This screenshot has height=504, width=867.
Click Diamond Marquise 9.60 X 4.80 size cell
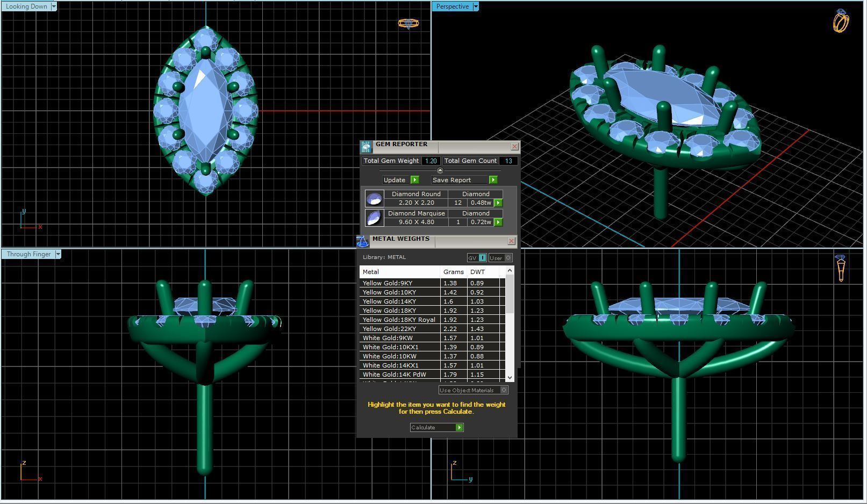pyautogui.click(x=416, y=222)
